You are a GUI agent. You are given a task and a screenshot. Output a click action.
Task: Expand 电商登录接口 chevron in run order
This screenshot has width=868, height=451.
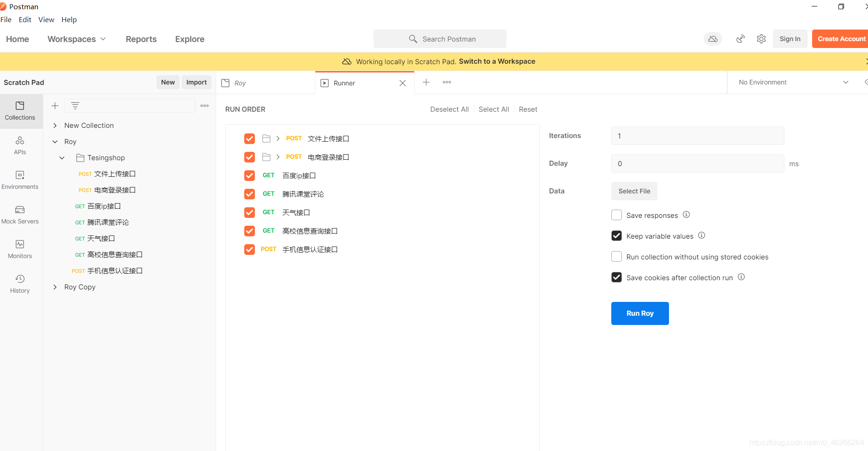pyautogui.click(x=278, y=157)
